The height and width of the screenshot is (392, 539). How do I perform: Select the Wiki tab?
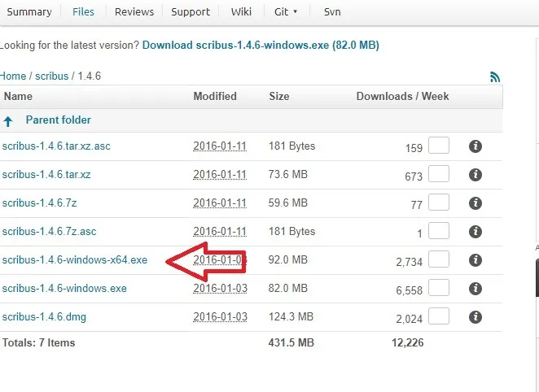point(241,12)
